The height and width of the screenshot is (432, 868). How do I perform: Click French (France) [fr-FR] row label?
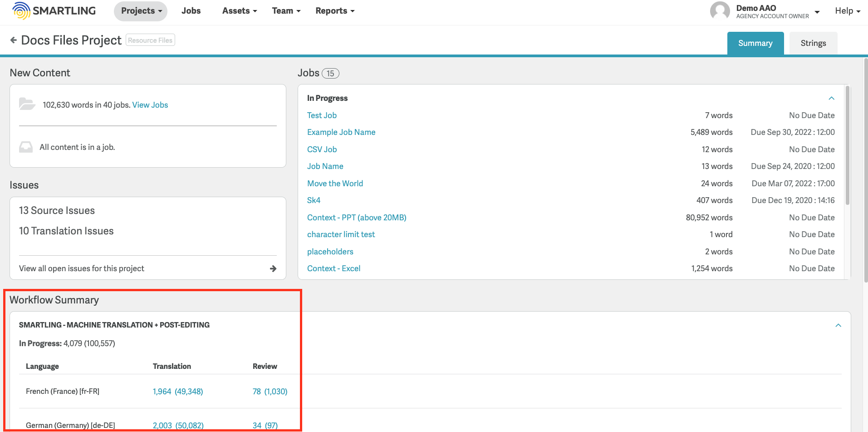coord(63,392)
